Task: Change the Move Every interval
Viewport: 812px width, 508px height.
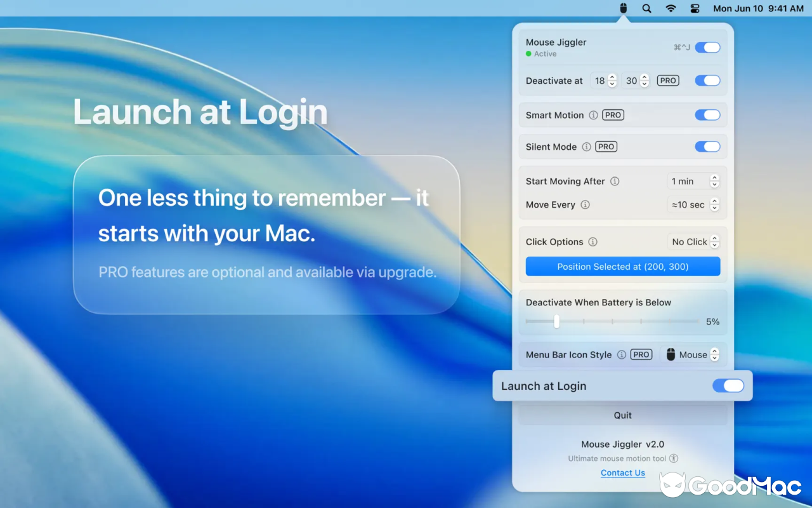Action: pyautogui.click(x=714, y=204)
